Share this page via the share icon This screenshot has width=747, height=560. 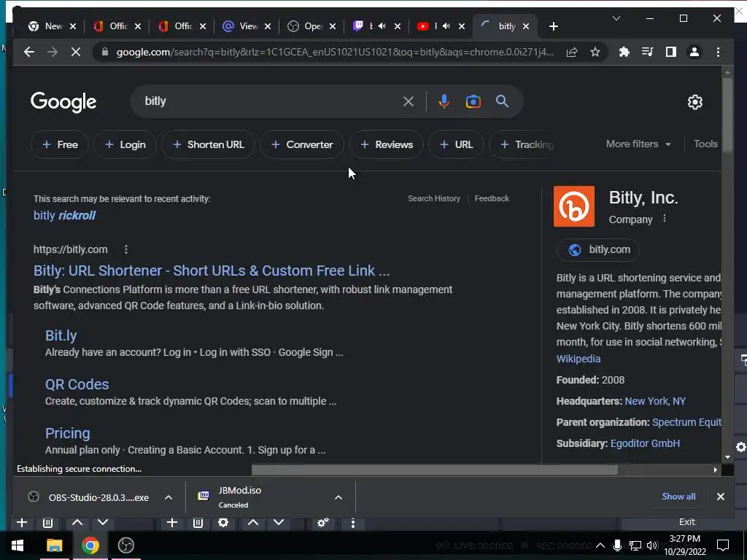pyautogui.click(x=572, y=52)
